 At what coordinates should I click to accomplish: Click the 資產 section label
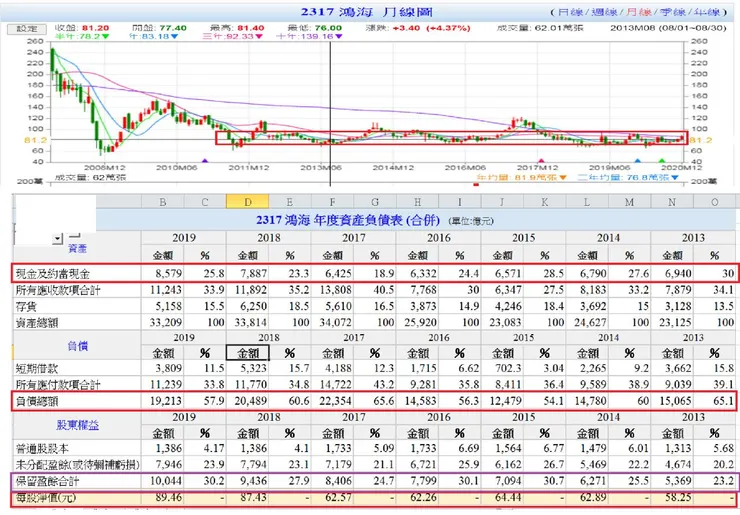coord(77,248)
